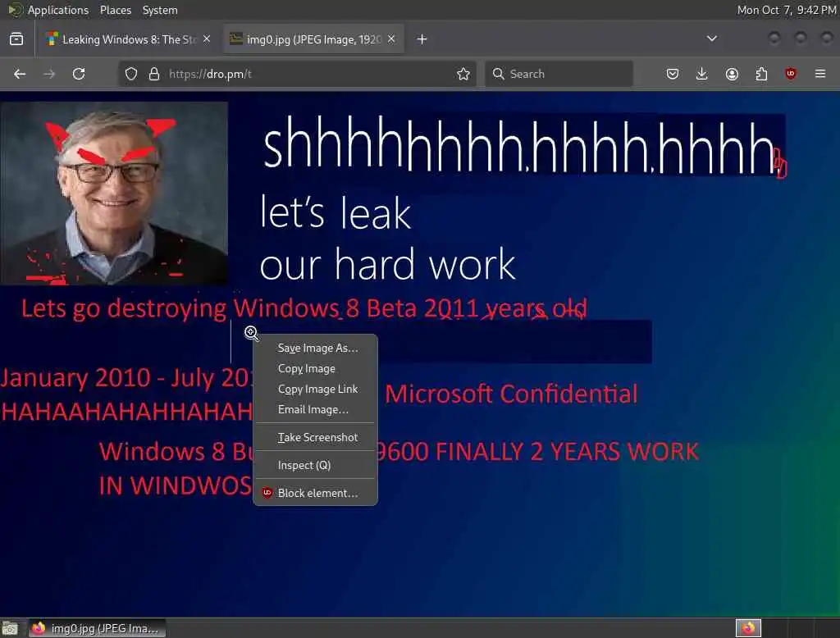Open the Places menu

pos(115,10)
